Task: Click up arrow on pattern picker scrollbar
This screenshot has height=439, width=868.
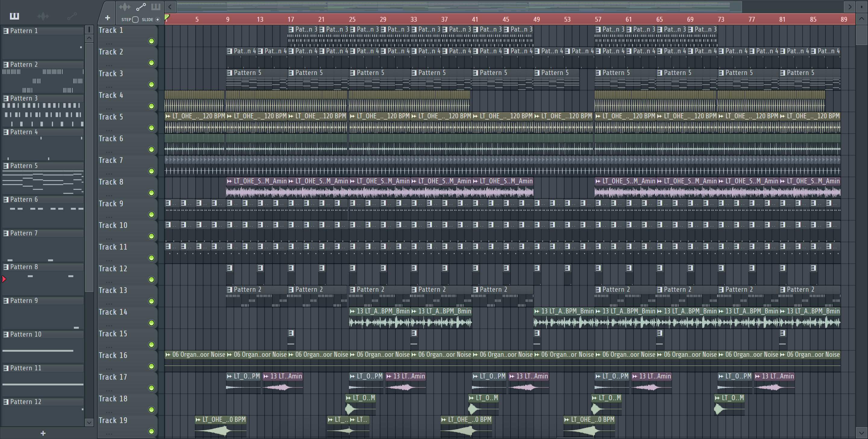Action: coord(89,38)
